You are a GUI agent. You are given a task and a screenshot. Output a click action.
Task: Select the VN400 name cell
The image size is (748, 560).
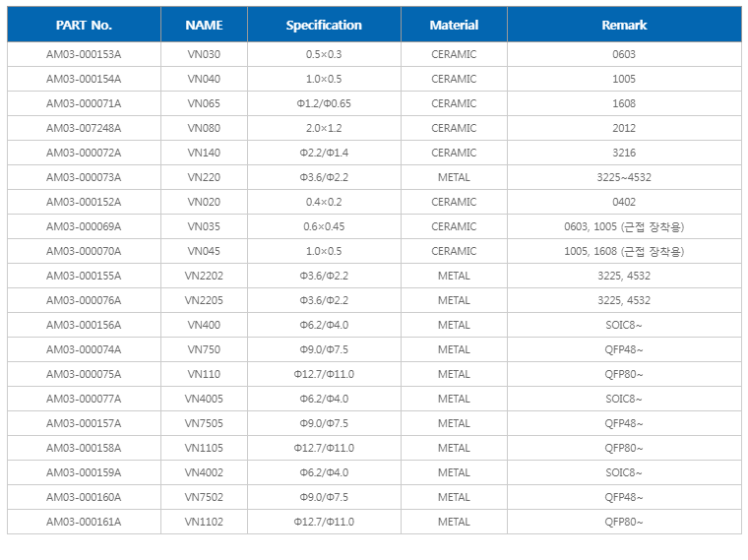[204, 325]
